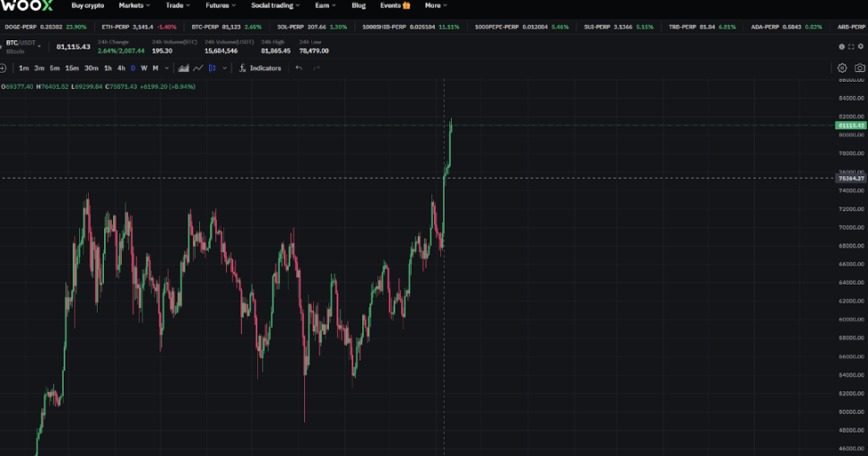Select the candlestick chart style icon
868x456 pixels.
pos(213,68)
